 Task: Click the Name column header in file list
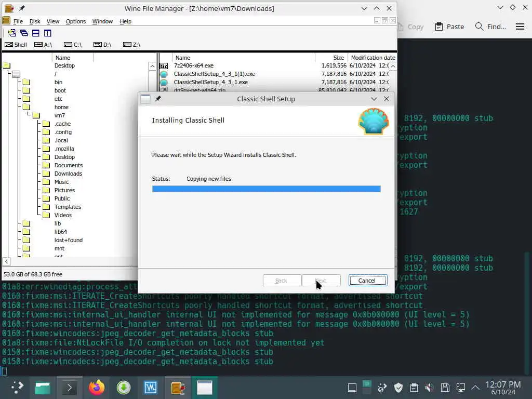pos(243,58)
